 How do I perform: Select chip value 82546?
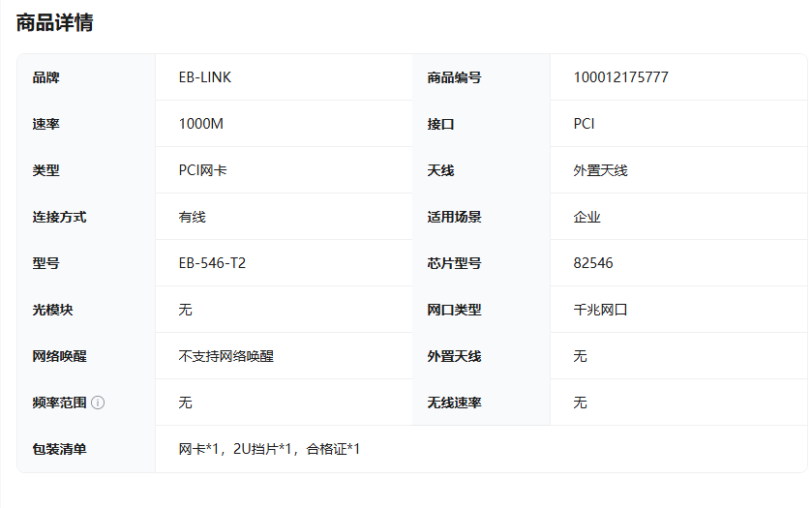coord(593,263)
